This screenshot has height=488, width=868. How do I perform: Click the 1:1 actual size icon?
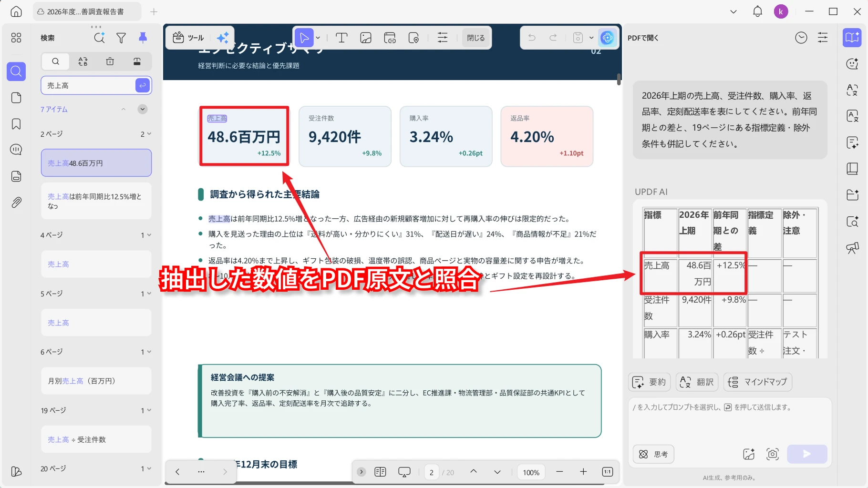point(608,472)
